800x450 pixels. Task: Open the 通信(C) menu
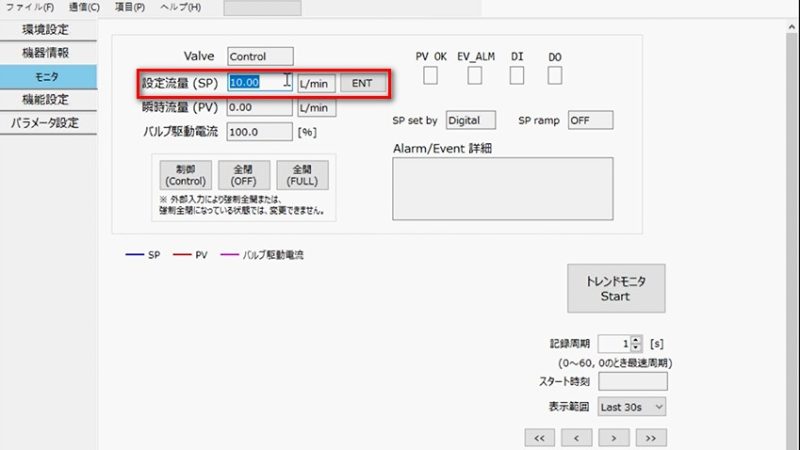[x=85, y=7]
